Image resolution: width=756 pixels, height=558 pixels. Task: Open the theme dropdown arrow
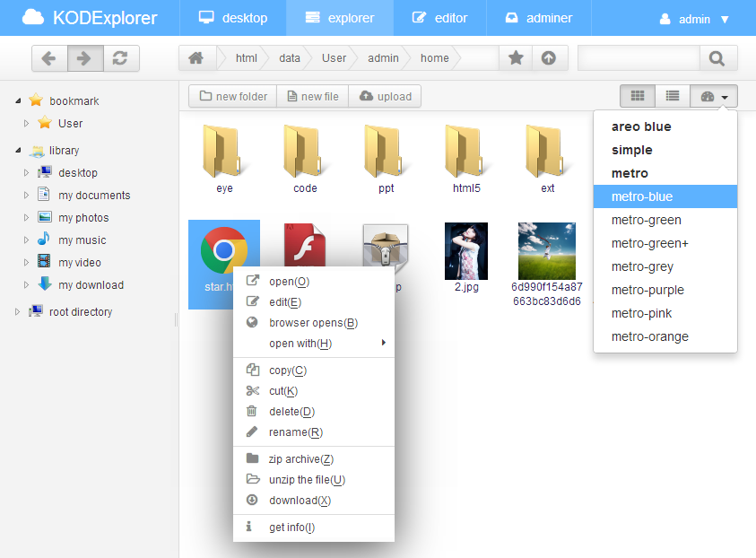[x=724, y=95]
